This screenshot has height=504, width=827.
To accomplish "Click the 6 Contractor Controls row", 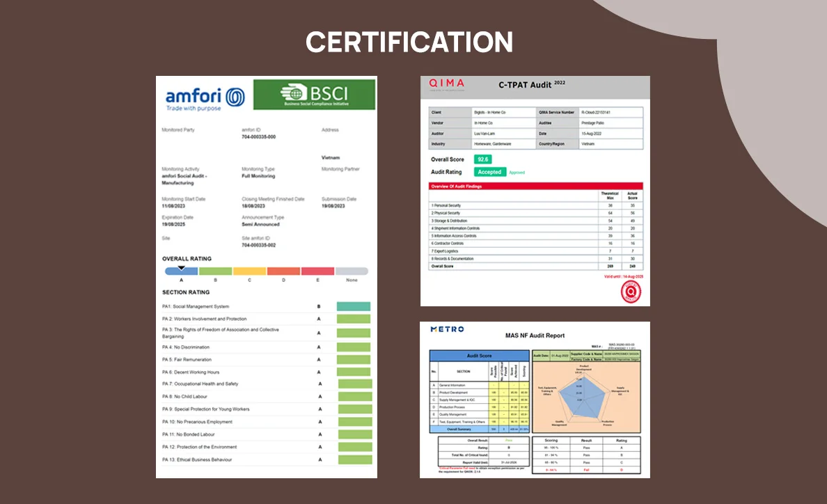I will (536, 244).
